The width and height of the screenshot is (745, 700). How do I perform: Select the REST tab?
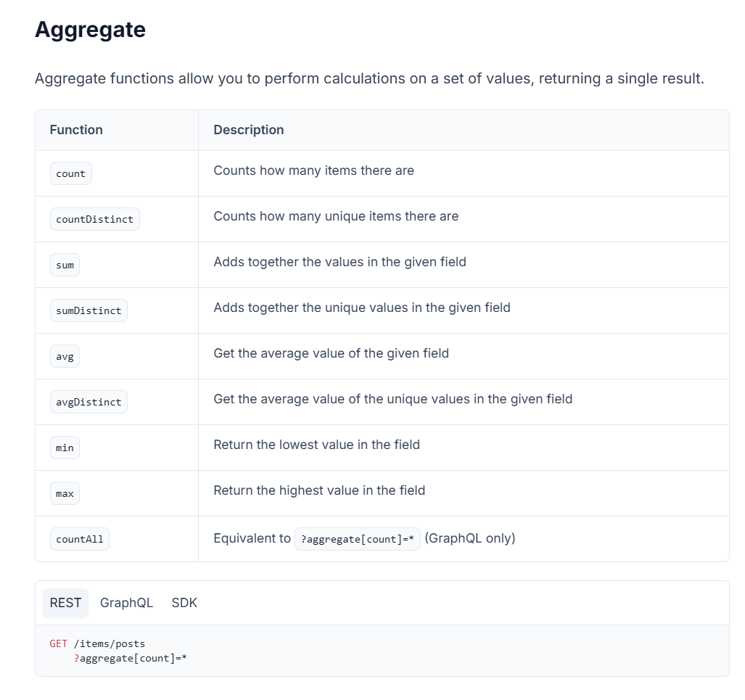[x=65, y=603]
